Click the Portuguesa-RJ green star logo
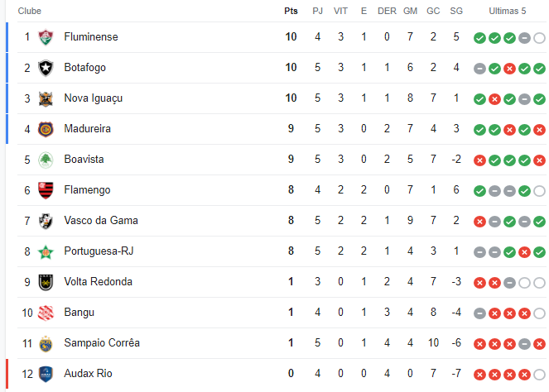549x392 pixels. click(x=46, y=251)
